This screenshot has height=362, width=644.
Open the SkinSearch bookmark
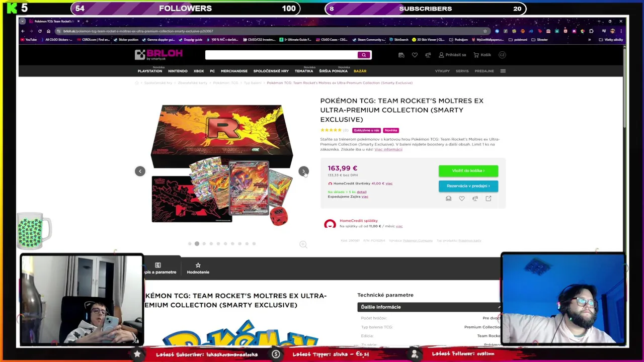pos(398,40)
